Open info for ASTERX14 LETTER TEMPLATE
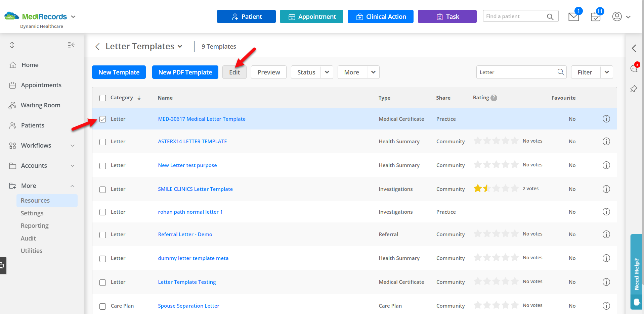 [x=606, y=141]
